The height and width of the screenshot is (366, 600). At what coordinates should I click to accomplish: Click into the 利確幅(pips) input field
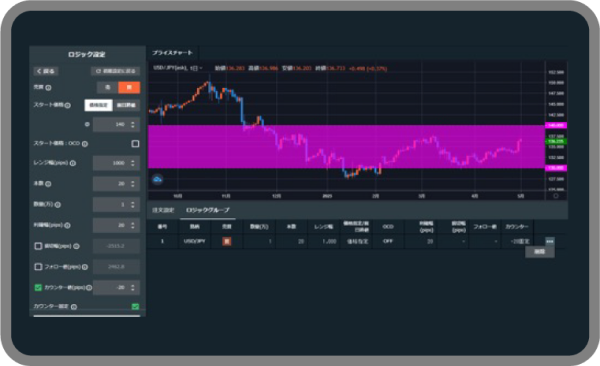coord(116,225)
